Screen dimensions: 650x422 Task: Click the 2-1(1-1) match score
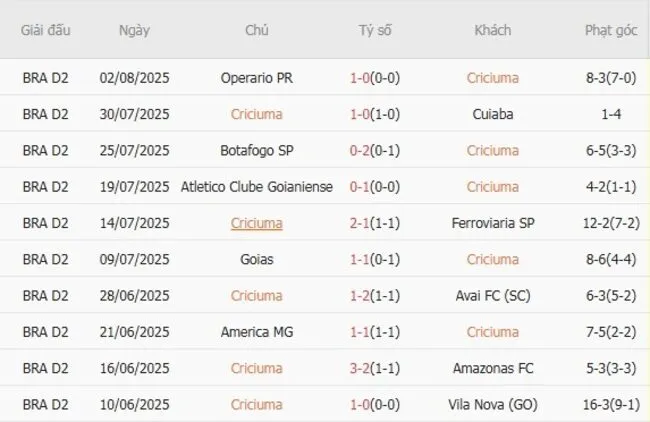(375, 224)
